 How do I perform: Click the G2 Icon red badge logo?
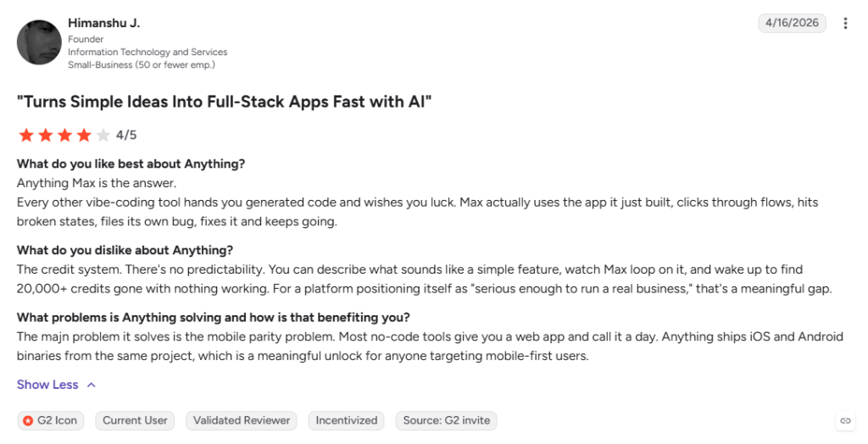click(x=28, y=421)
